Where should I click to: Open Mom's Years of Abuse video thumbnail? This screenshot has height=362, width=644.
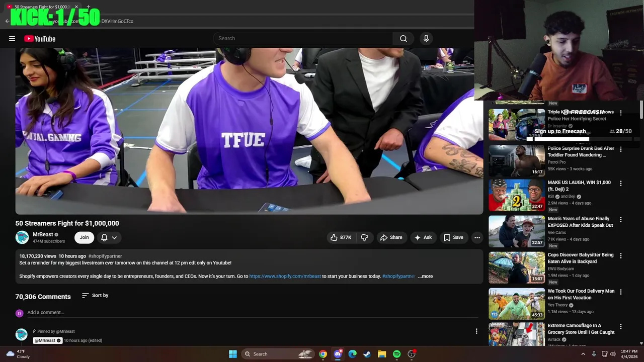(517, 231)
